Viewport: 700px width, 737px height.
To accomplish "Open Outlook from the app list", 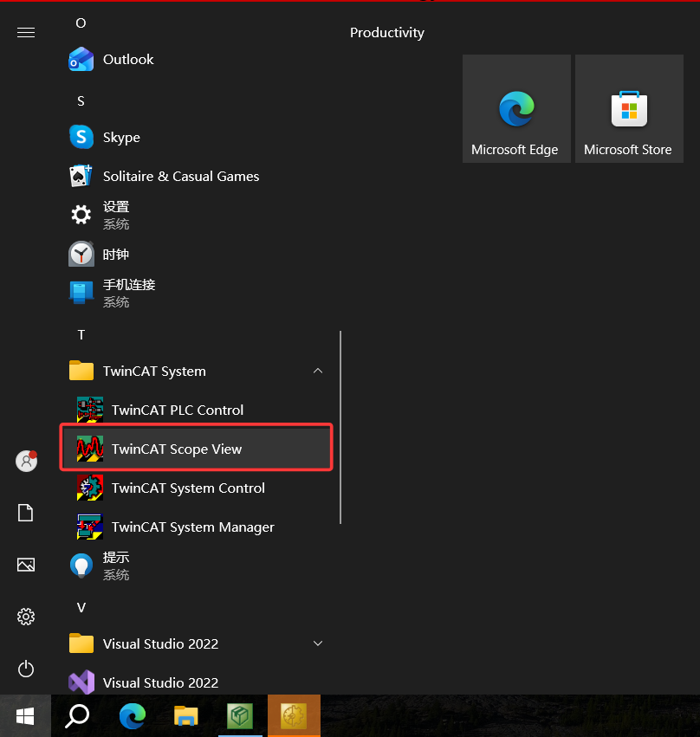I will (x=127, y=60).
